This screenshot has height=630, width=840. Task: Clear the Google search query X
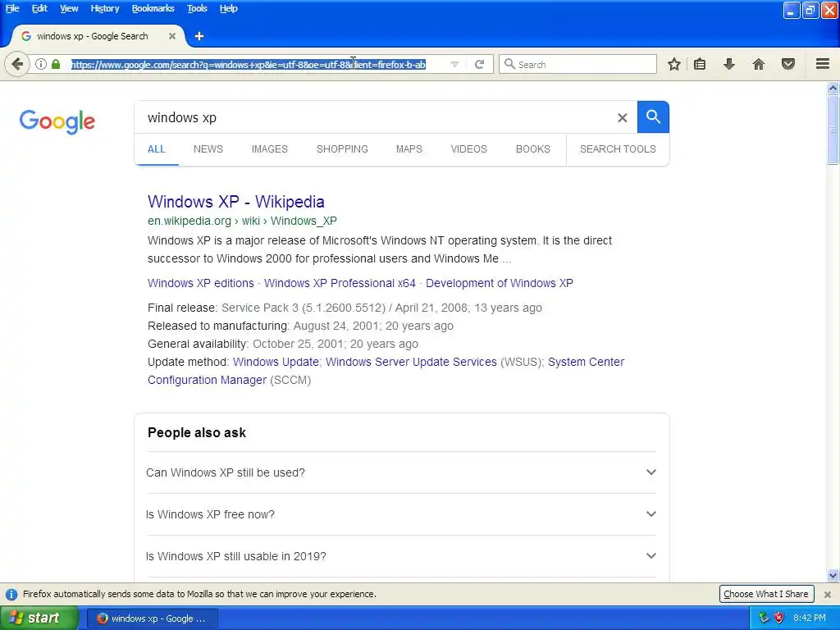pyautogui.click(x=622, y=117)
